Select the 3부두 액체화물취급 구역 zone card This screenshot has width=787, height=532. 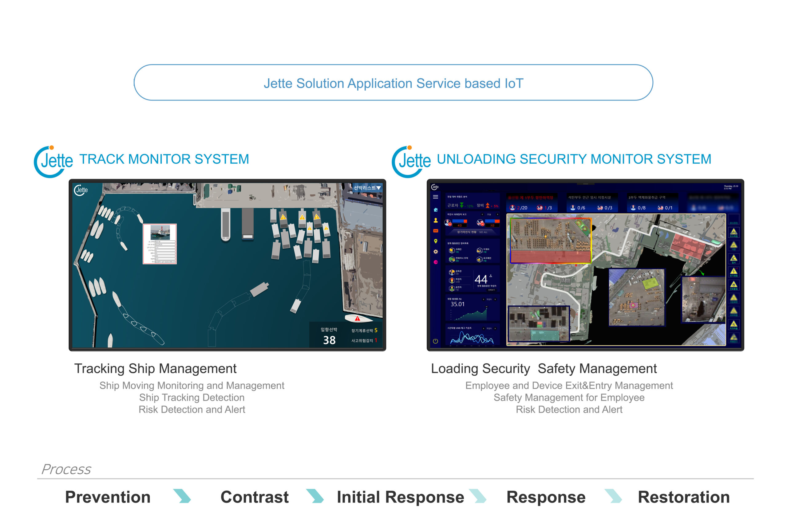(x=653, y=203)
